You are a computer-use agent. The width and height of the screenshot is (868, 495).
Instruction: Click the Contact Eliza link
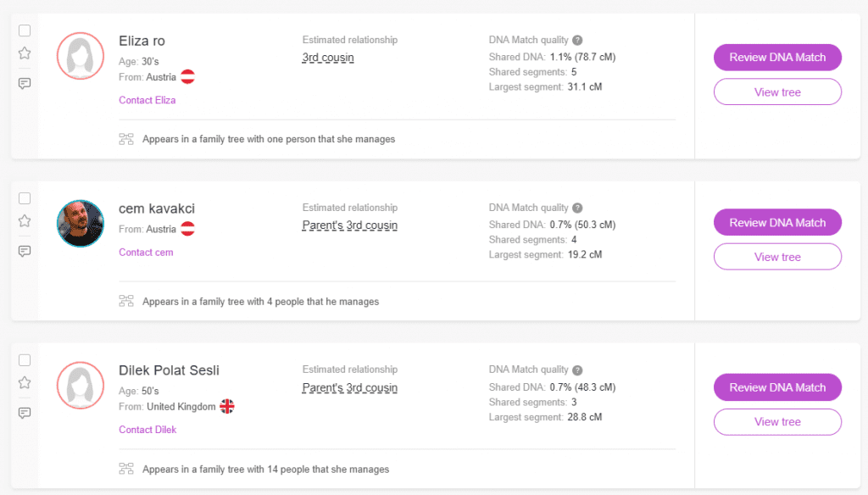(x=147, y=100)
